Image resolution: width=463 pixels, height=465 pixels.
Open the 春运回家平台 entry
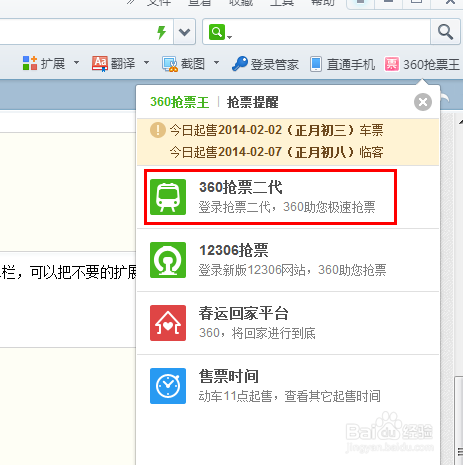[244, 313]
